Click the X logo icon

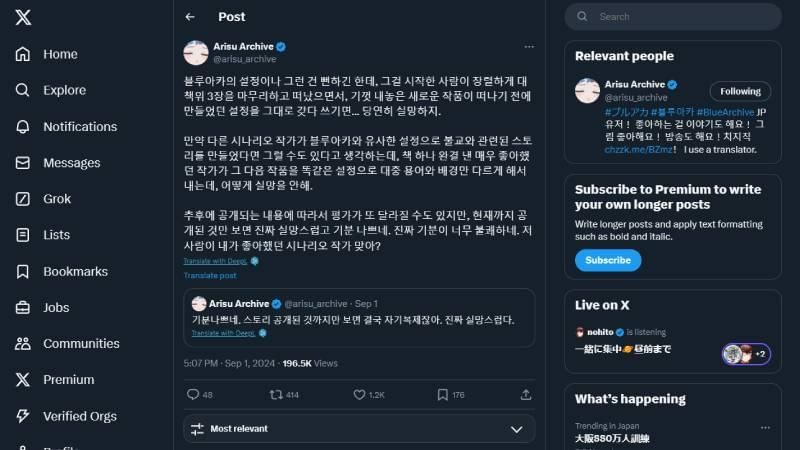tap(23, 17)
